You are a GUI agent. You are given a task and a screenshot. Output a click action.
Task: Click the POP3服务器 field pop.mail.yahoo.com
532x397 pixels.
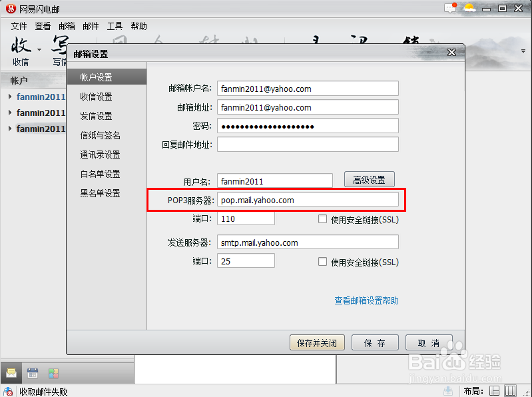pyautogui.click(x=308, y=200)
